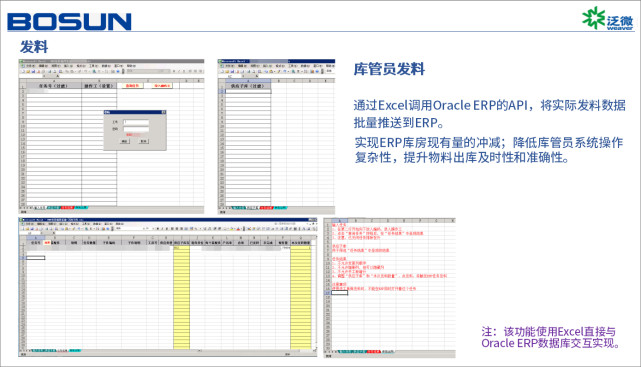Open the 帮助 menu in the login-dialog Excel window
Screen dimensions: 641x367
pos(131,66)
